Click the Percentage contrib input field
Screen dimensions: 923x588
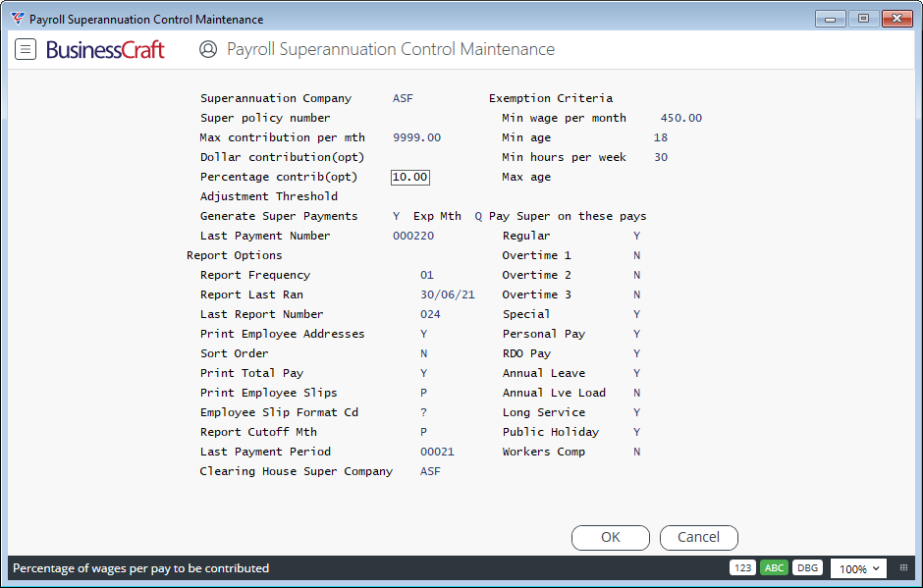[410, 177]
